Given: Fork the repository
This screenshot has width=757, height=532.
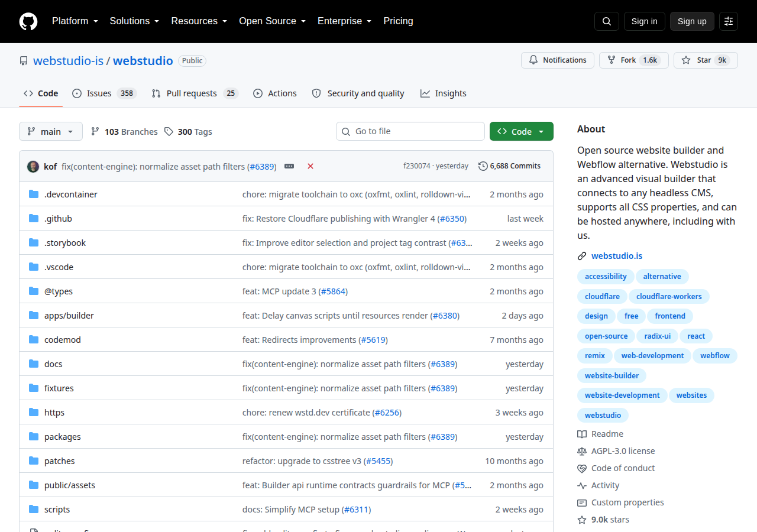Looking at the screenshot, I should pyautogui.click(x=634, y=60).
